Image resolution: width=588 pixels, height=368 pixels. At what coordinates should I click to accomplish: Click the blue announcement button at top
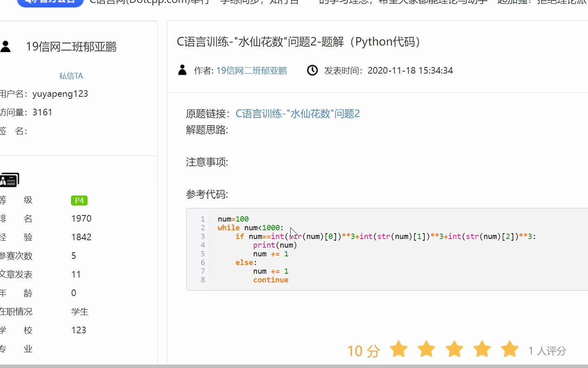[50, 2]
